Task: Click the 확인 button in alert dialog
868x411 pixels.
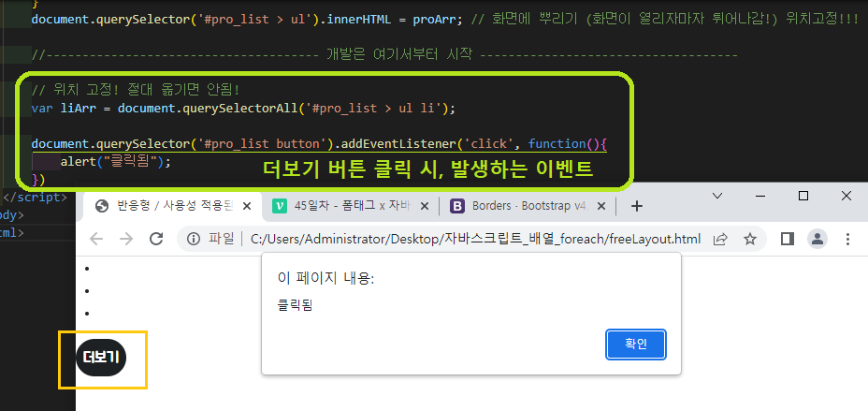Action: click(635, 344)
